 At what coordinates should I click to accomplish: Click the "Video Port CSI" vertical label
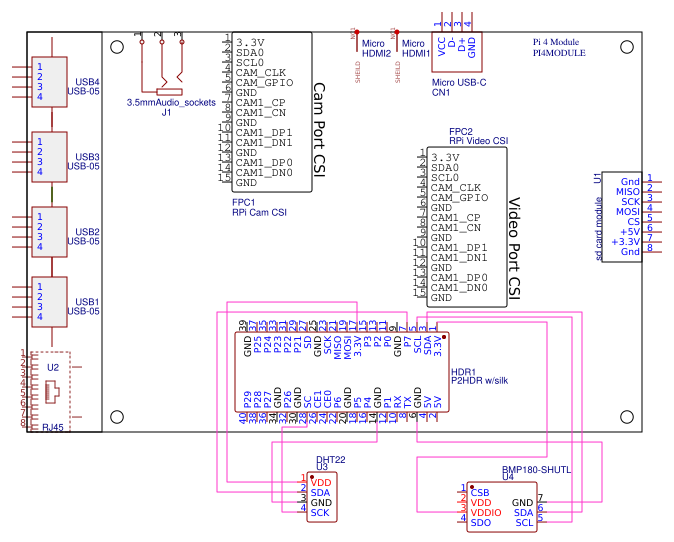pyautogui.click(x=514, y=247)
